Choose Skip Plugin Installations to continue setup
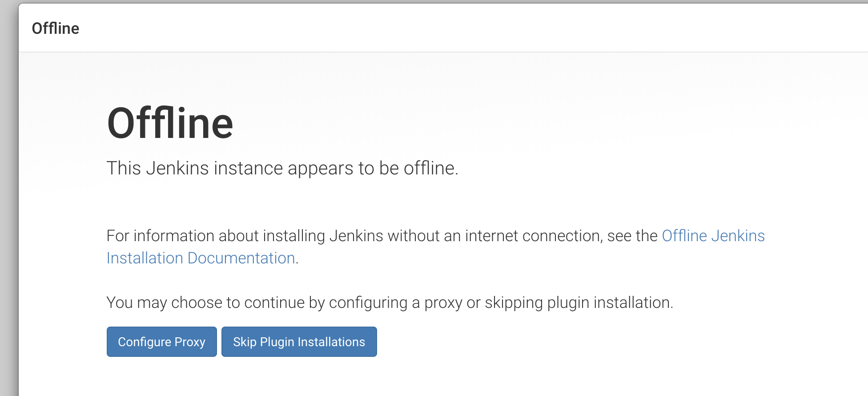The image size is (868, 396). click(299, 342)
